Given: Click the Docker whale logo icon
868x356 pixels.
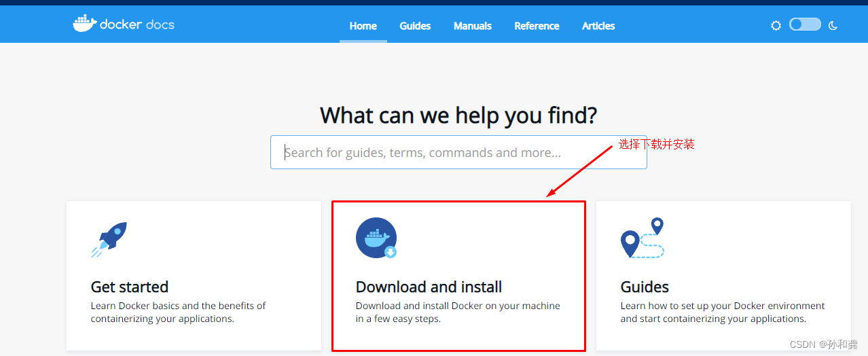Looking at the screenshot, I should [84, 24].
